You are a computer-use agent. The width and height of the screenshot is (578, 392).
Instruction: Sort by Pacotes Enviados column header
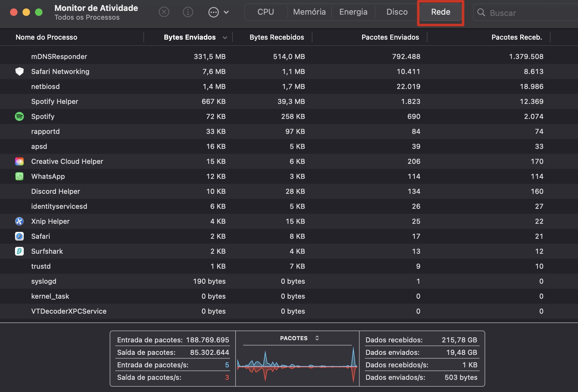390,37
